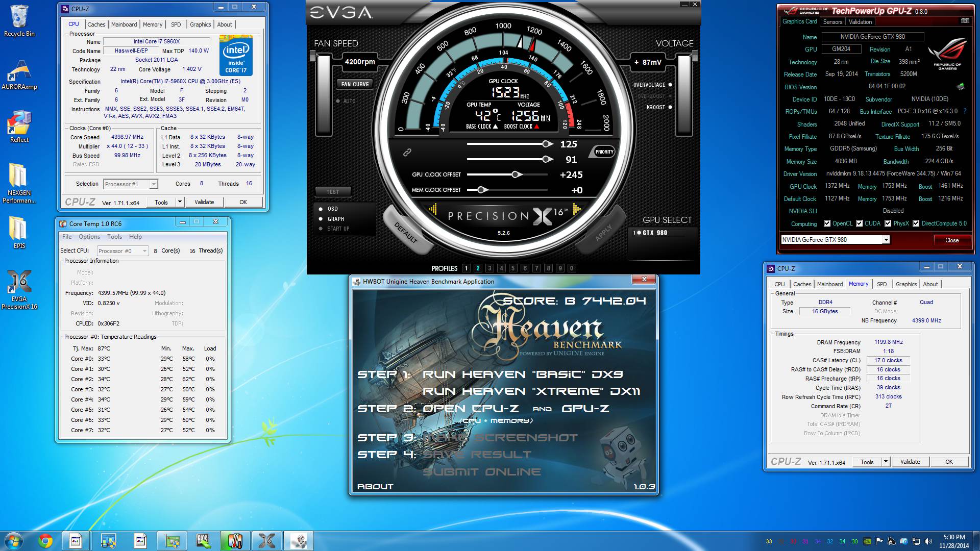
Task: Click the GPU-Z Name field NVIDIA GeForce GTX 980
Action: coord(873,37)
